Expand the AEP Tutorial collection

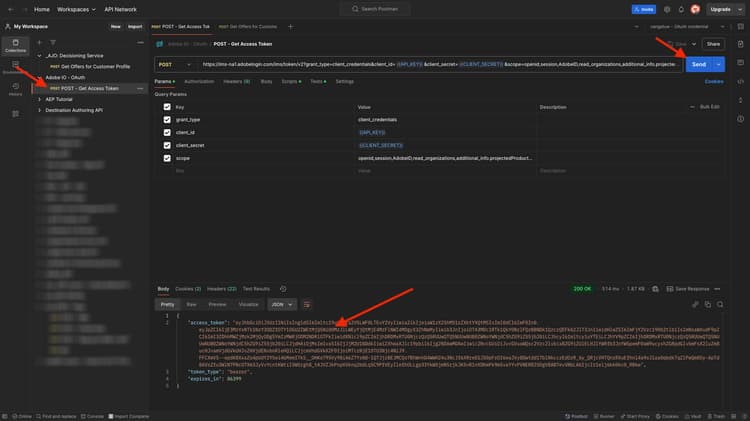[39, 99]
